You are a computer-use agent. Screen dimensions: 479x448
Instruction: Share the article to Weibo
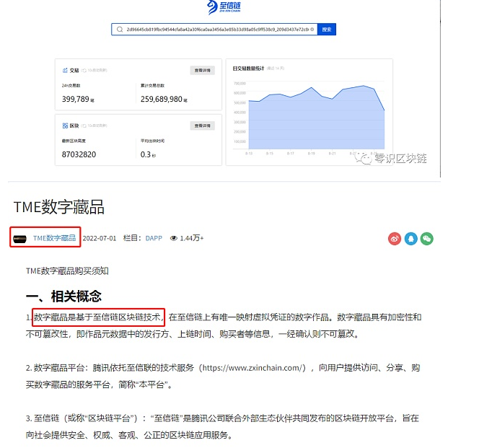(x=395, y=238)
